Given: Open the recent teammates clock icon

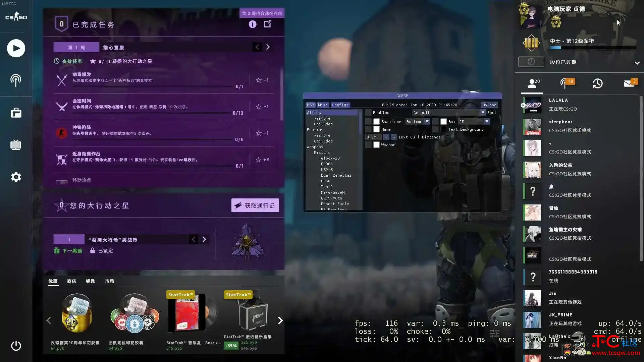Looking at the screenshot, I should pyautogui.click(x=597, y=83).
